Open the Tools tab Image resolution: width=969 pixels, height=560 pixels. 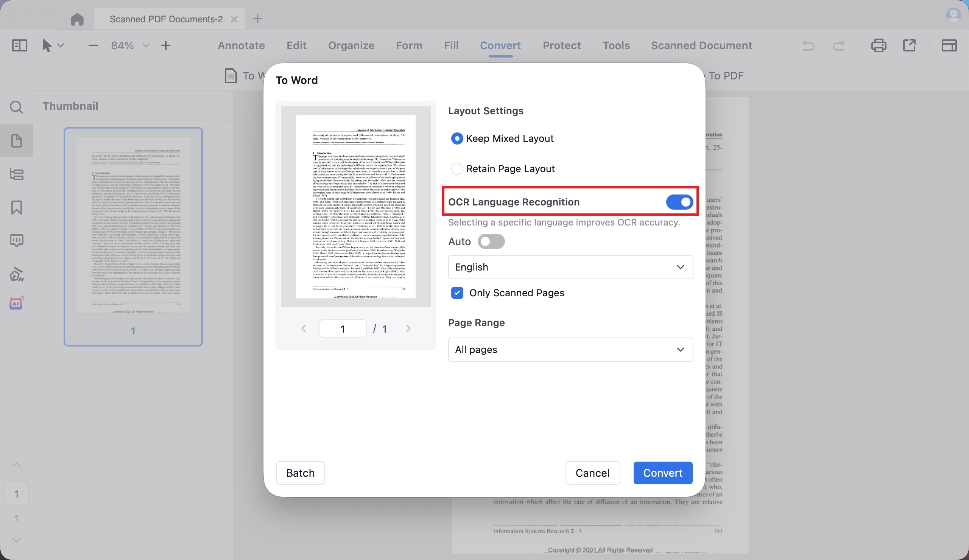[616, 45]
